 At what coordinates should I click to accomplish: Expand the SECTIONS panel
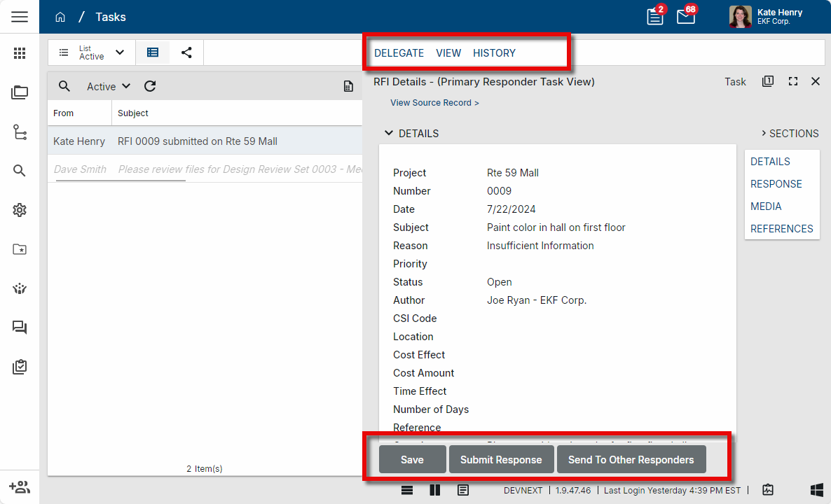[790, 133]
